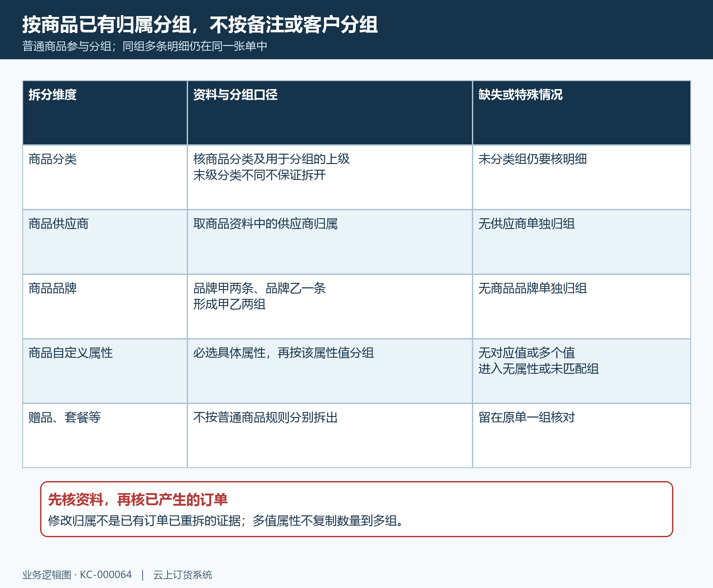713x588 pixels.
Task: Click the 商品供应商 row label
Action: [x=58, y=224]
